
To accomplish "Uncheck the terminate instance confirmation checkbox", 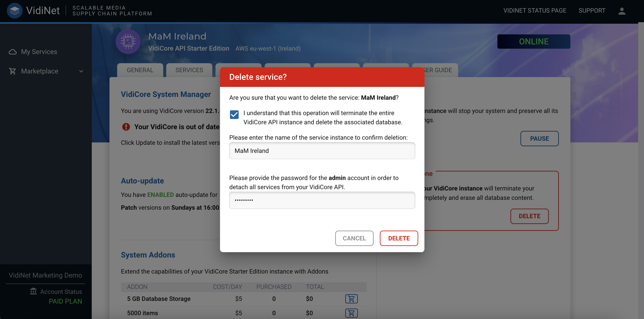I will tap(234, 115).
